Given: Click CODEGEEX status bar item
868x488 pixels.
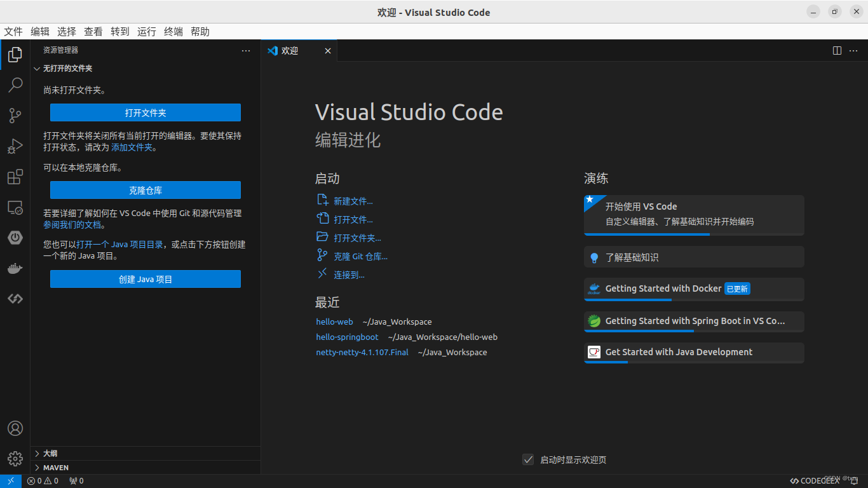Looking at the screenshot, I should (x=814, y=481).
